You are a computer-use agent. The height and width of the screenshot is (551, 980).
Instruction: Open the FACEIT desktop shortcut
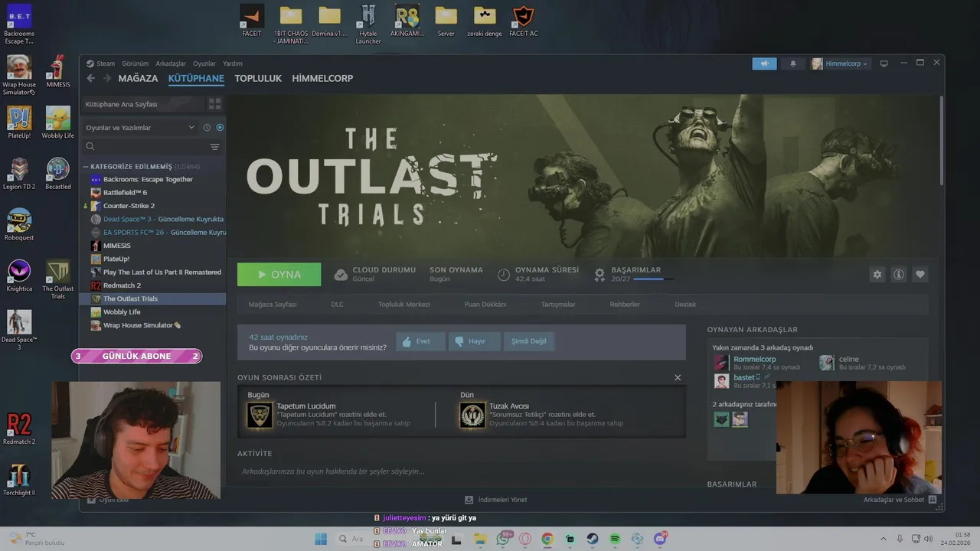click(x=252, y=21)
